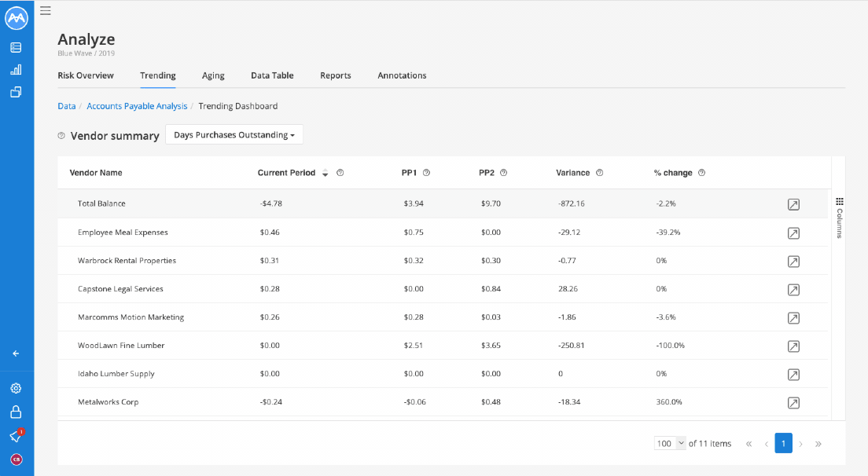Open the settings gear in sidebar
The width and height of the screenshot is (868, 476).
pos(16,388)
